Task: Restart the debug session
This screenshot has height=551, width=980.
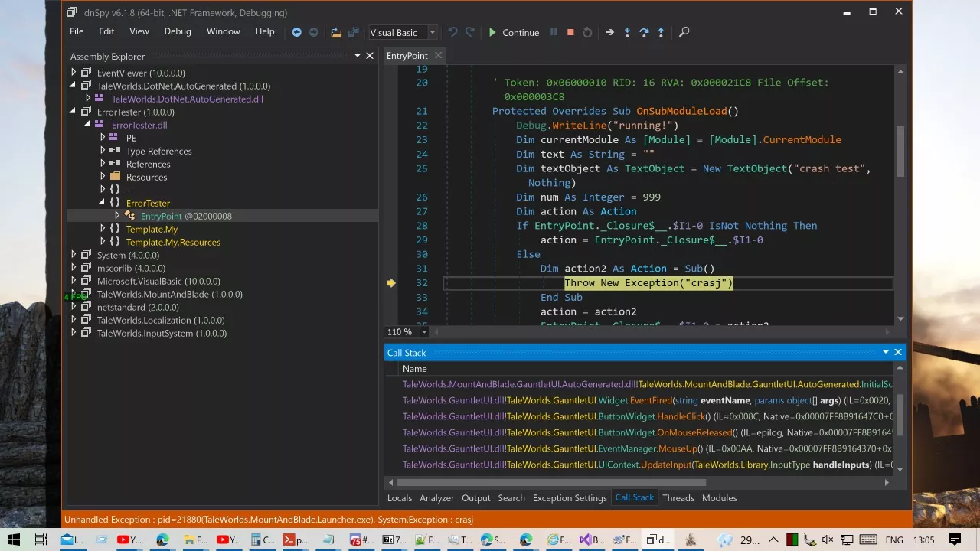Action: tap(587, 32)
